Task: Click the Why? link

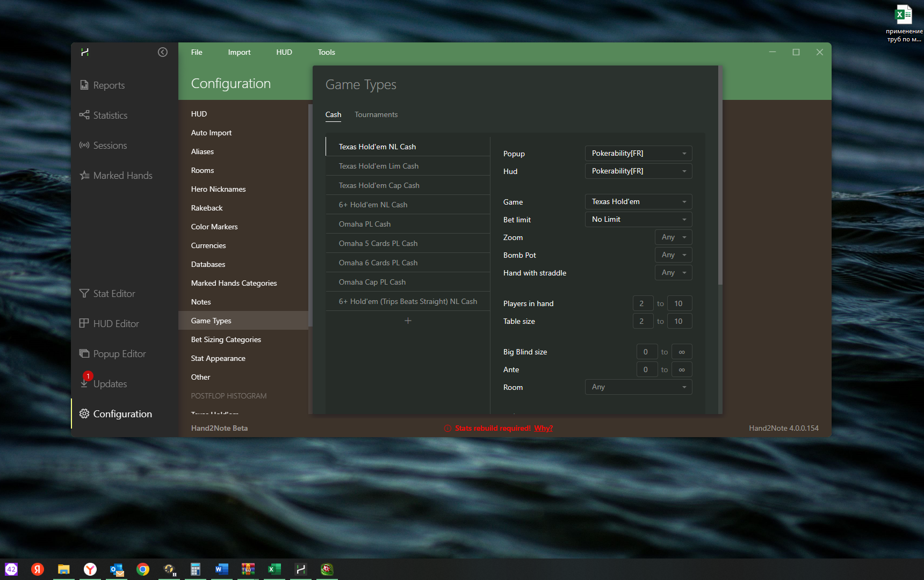Action: click(x=544, y=428)
